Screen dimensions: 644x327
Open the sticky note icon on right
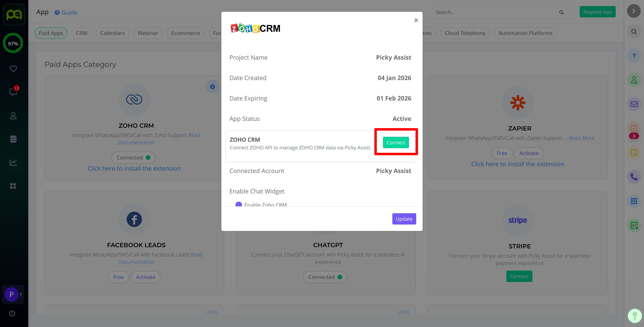pyautogui.click(x=634, y=153)
